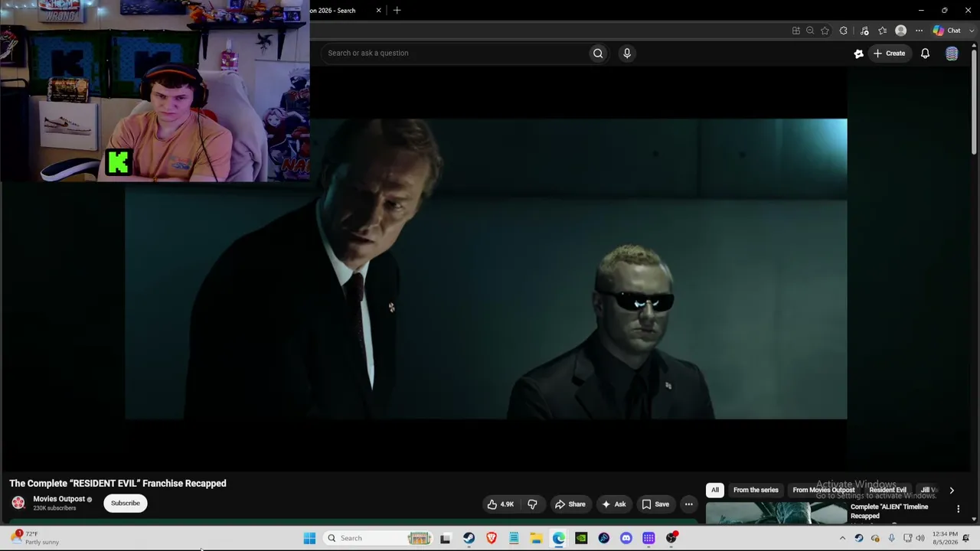
Task: Open the volume control in system tray
Action: point(920,538)
